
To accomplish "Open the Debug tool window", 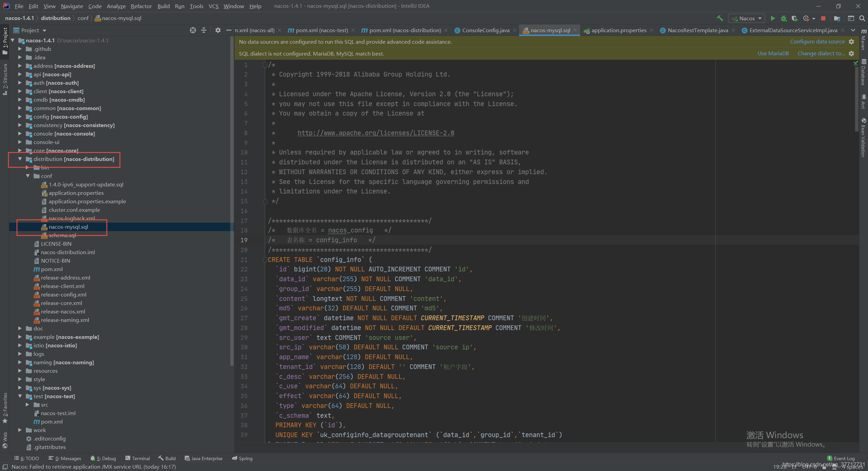I will tap(103, 458).
